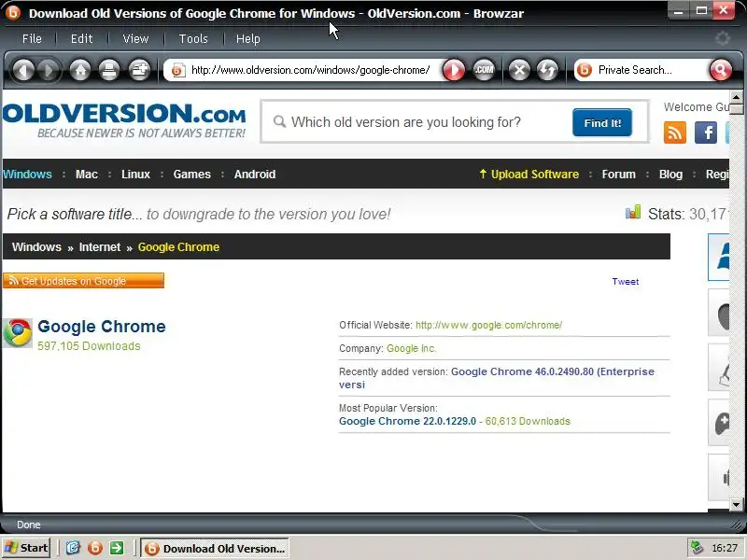
Task: Click the scrollbar up arrow
Action: [x=736, y=97]
